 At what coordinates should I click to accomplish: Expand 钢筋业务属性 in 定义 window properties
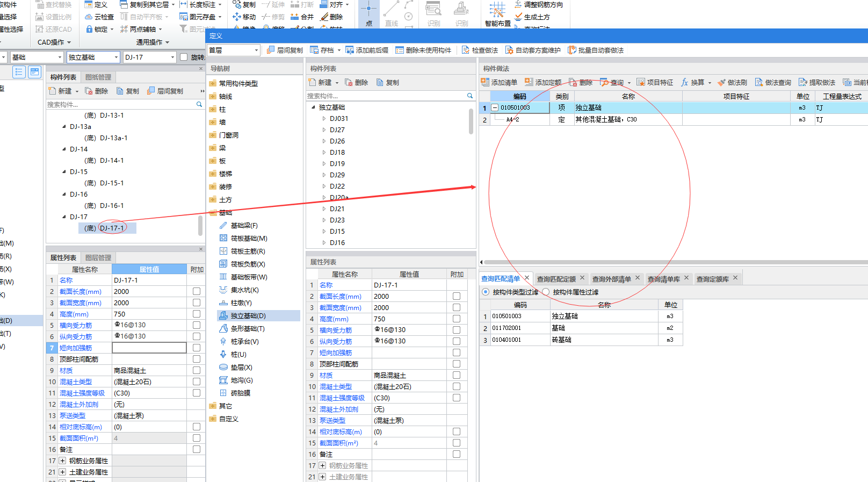[x=322, y=465]
